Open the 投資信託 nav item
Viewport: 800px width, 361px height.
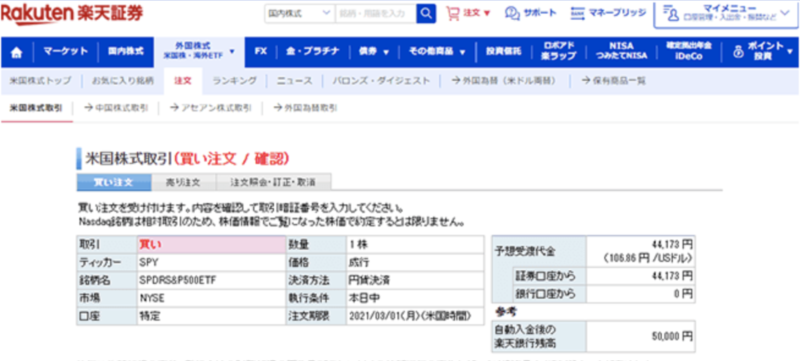coord(504,51)
